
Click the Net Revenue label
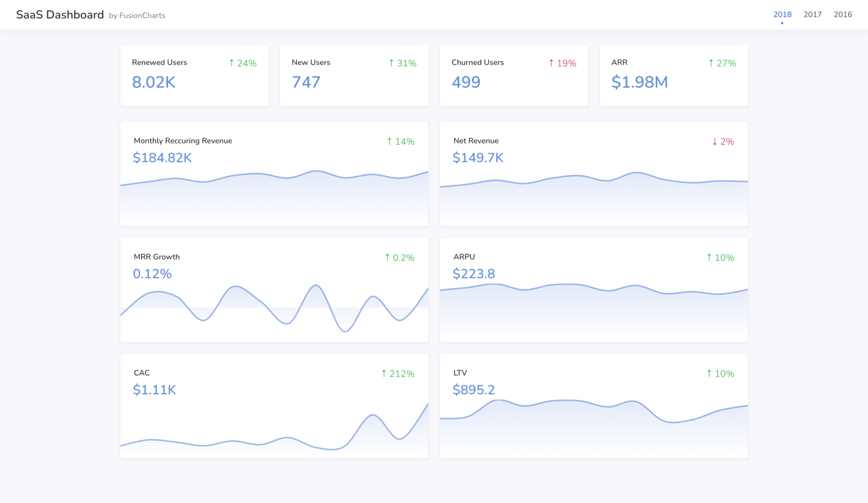coord(476,140)
